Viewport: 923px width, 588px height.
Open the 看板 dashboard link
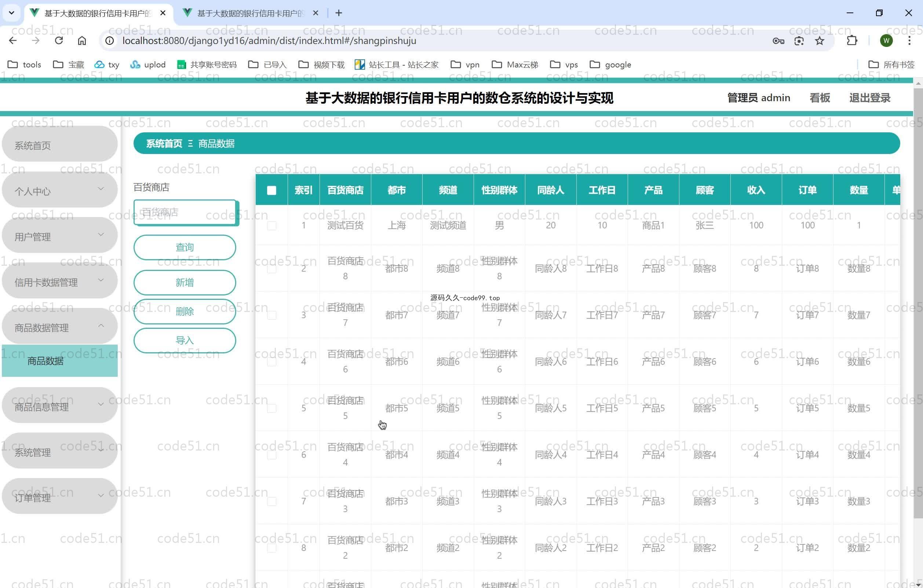click(820, 98)
